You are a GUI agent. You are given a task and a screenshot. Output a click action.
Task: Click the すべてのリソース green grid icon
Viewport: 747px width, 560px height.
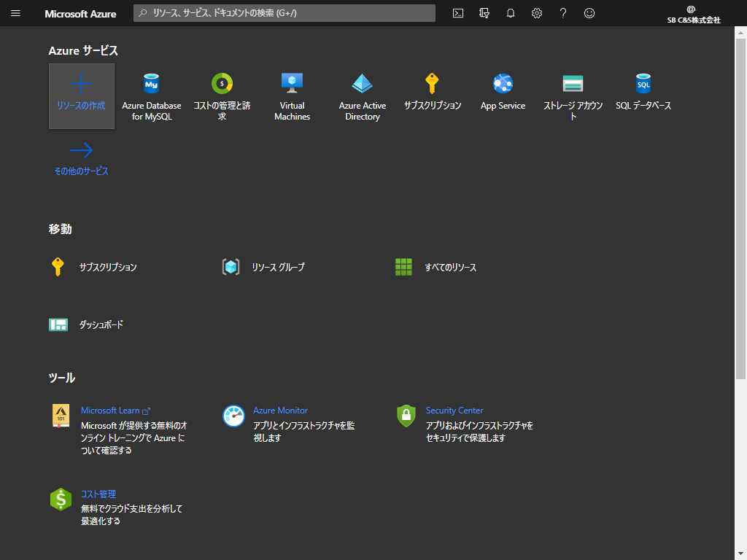[403, 267]
